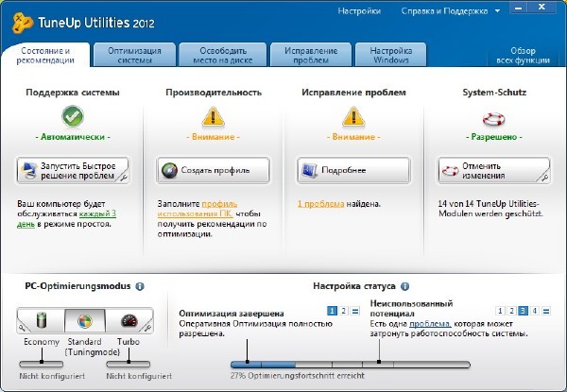Select page 1 of Неиспользованный потенциал
The width and height of the screenshot is (567, 392).
pyautogui.click(x=500, y=311)
